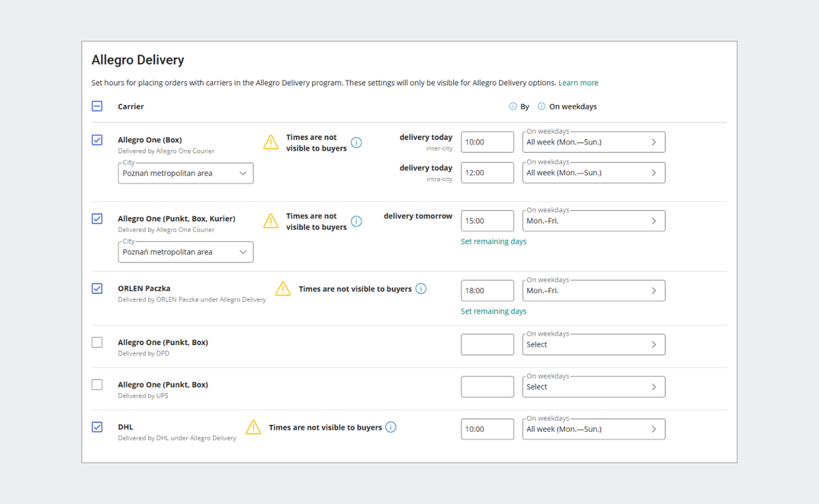Click Set remaining days under ORLEN Paczka

tap(493, 311)
